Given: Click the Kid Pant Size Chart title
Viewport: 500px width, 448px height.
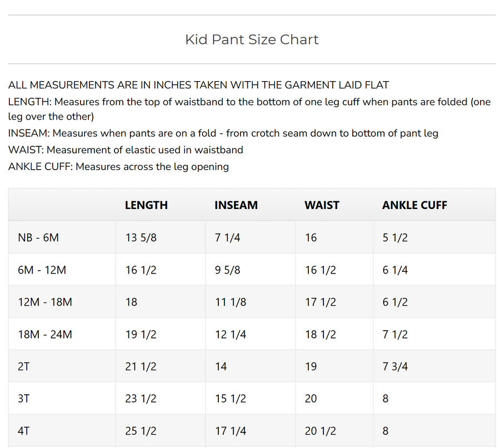Looking at the screenshot, I should coord(252,39).
